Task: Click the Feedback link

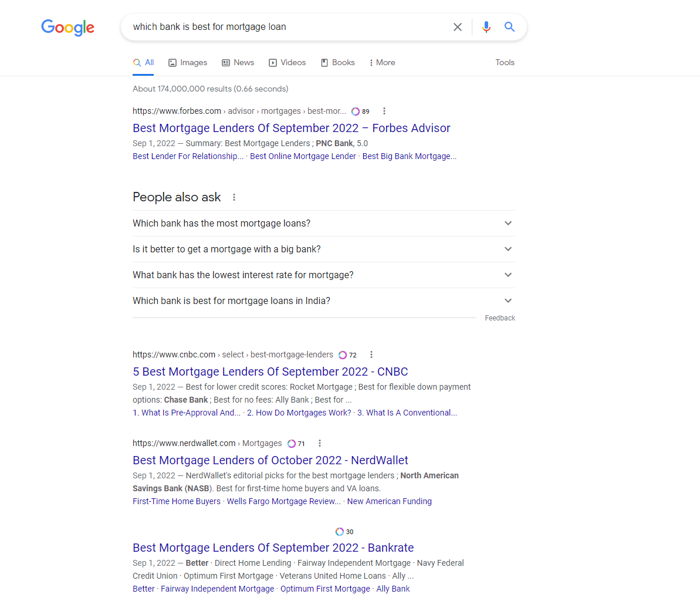Action: (500, 318)
